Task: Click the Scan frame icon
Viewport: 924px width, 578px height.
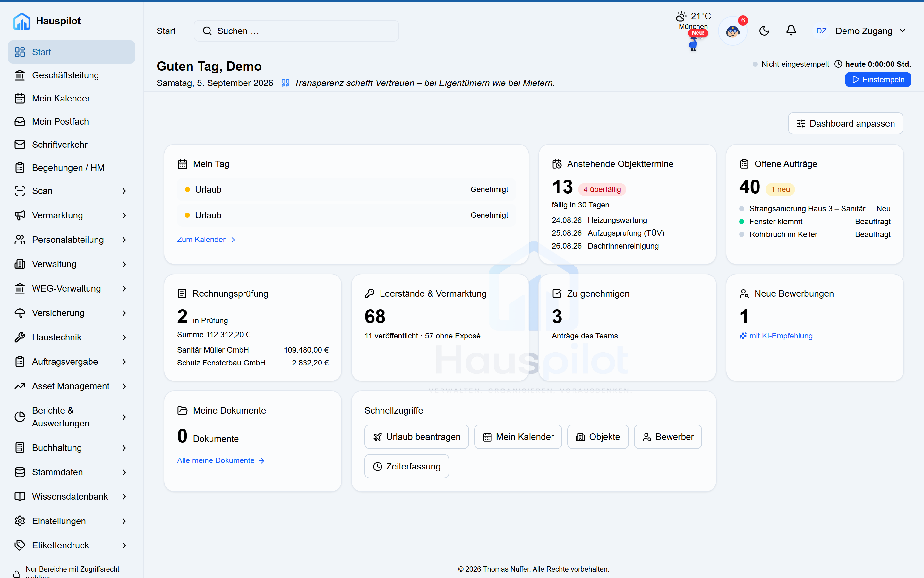Action: (x=20, y=191)
